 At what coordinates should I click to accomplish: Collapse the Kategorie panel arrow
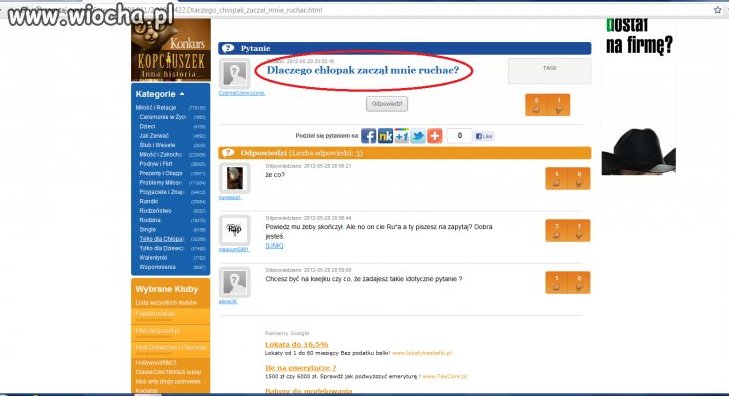pyautogui.click(x=182, y=94)
